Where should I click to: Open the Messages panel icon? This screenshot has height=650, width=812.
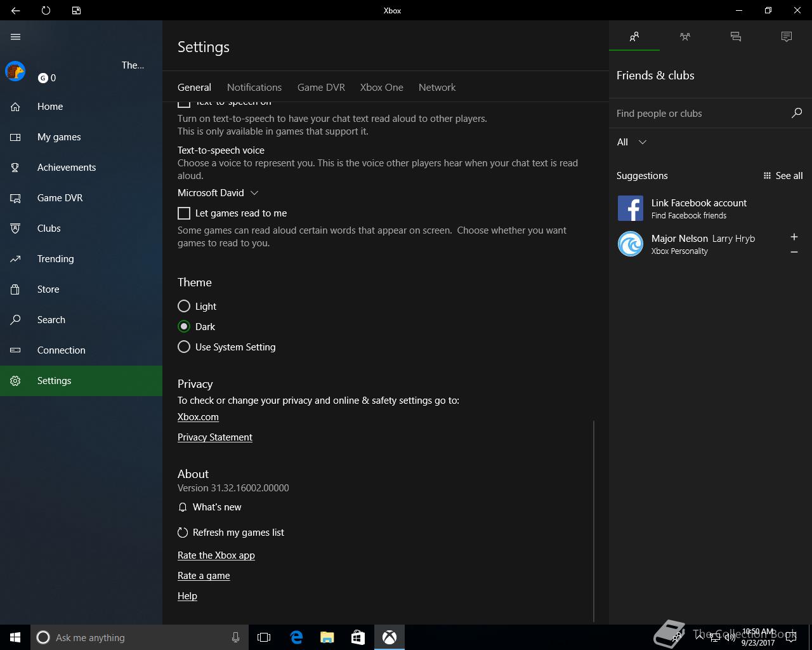point(736,37)
